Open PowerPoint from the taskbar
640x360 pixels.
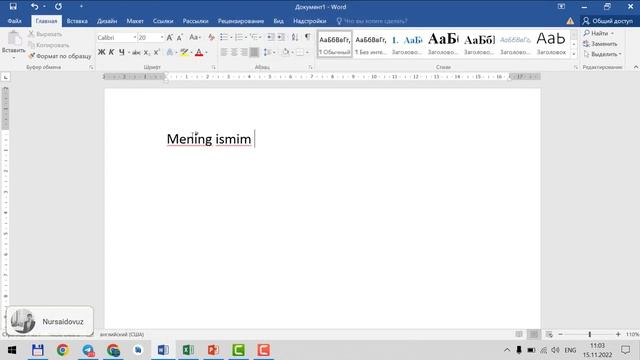tap(213, 350)
